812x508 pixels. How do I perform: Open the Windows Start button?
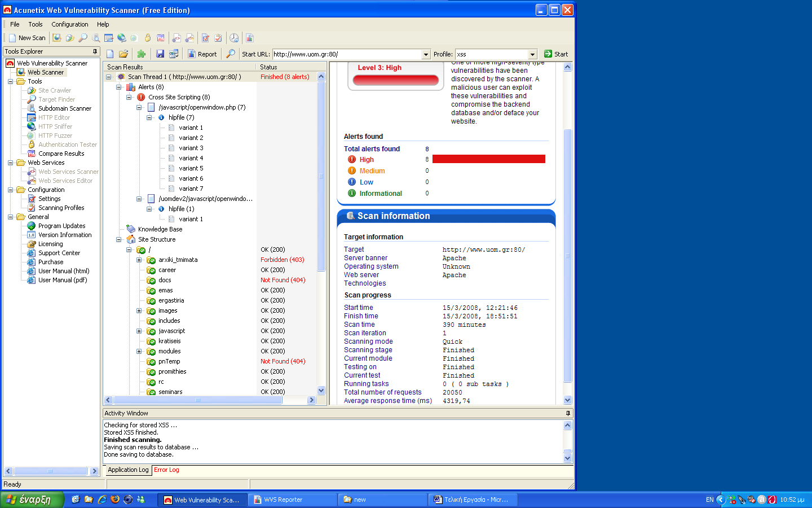(x=32, y=500)
